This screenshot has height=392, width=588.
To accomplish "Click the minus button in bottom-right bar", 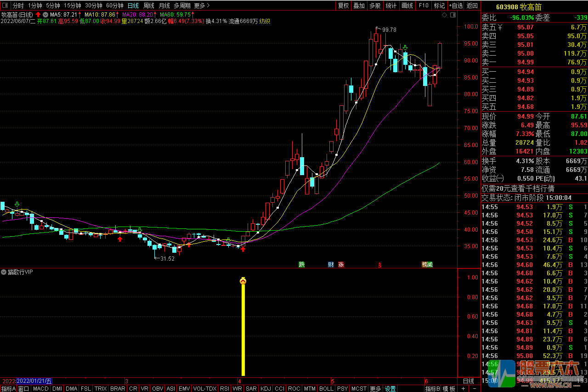I will (475, 389).
